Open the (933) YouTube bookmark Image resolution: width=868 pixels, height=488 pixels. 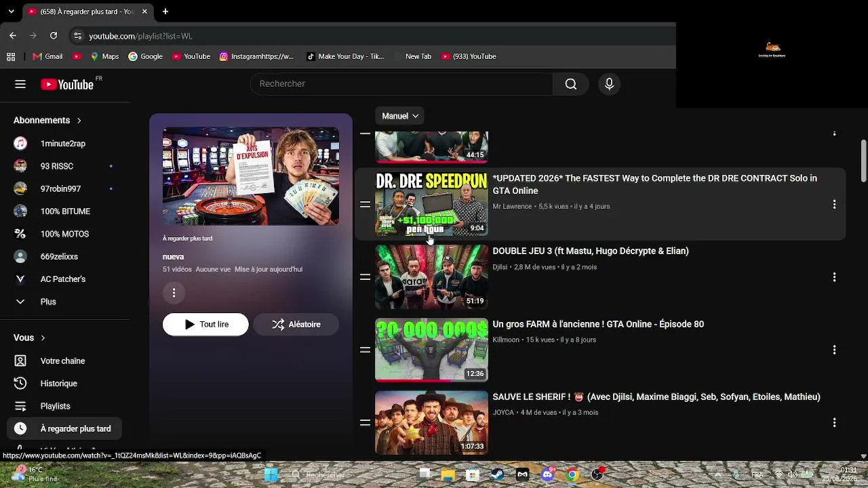pyautogui.click(x=469, y=57)
